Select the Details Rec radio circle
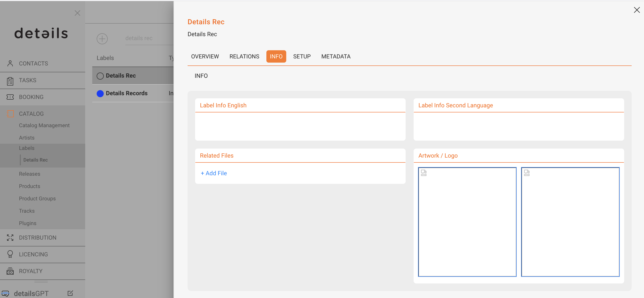This screenshot has height=298, width=644. 100,76
